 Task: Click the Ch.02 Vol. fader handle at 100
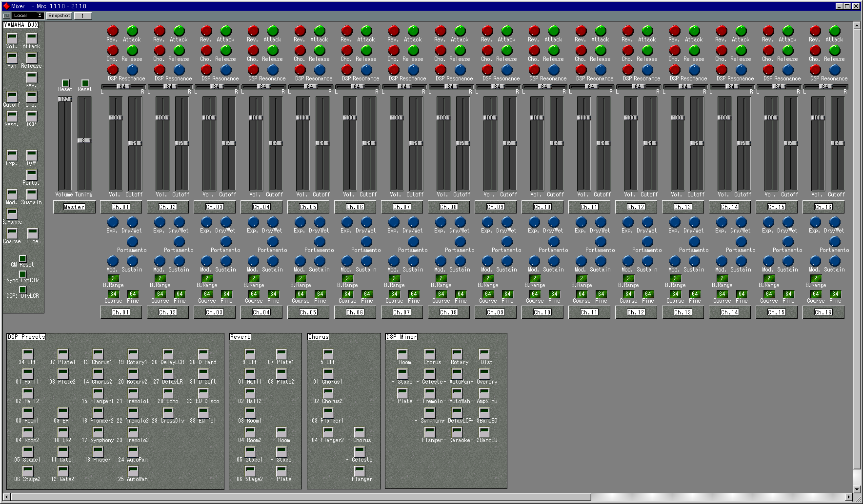162,117
